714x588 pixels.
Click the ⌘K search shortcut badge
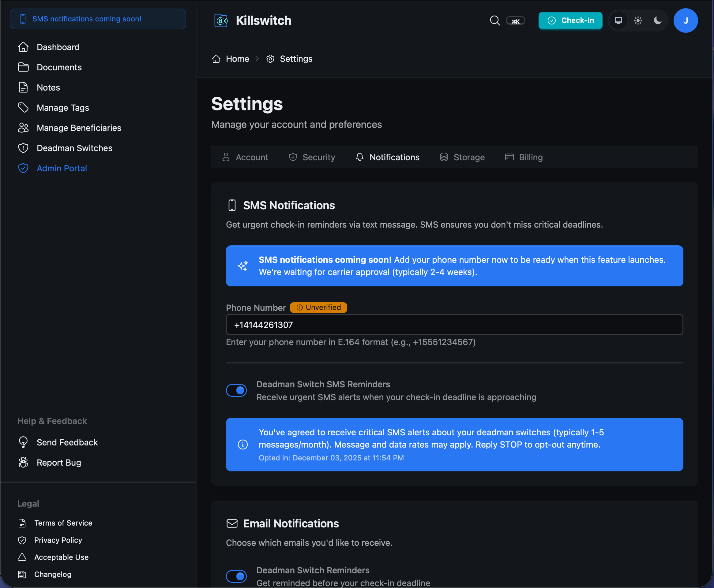pyautogui.click(x=516, y=21)
